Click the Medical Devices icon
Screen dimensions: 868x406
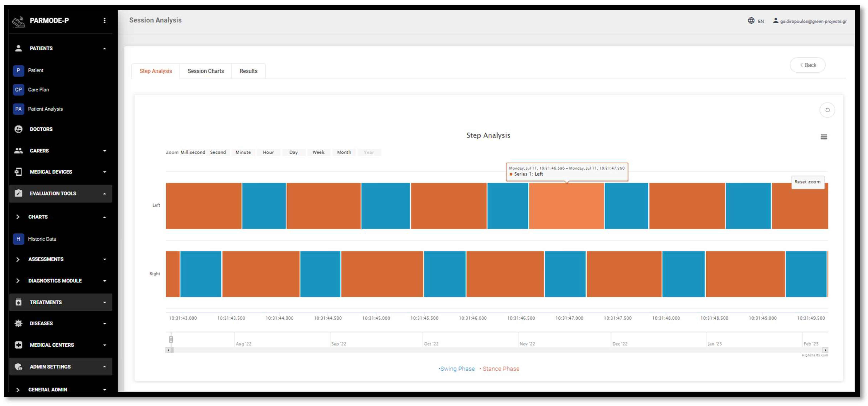(x=18, y=172)
